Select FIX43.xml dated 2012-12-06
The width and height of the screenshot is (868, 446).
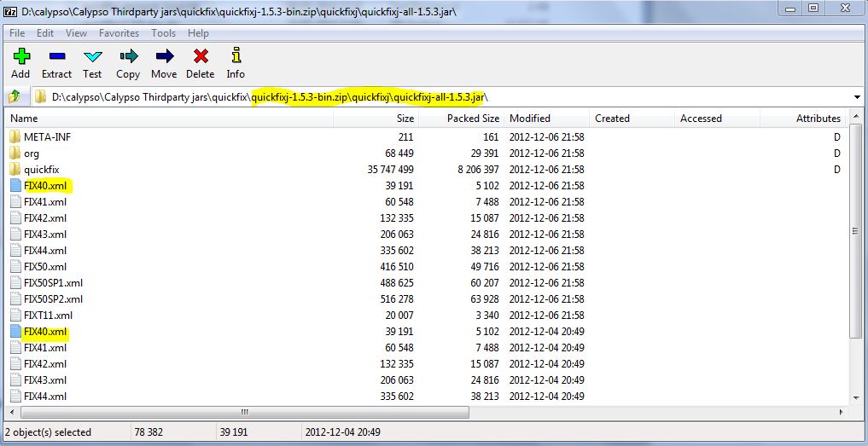pyautogui.click(x=45, y=235)
